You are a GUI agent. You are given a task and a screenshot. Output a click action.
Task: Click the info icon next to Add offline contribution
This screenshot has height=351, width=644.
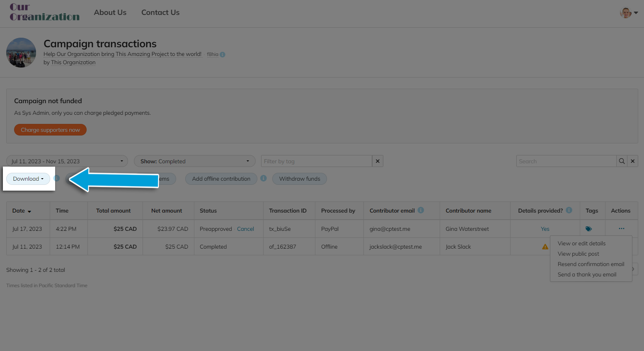click(x=264, y=179)
